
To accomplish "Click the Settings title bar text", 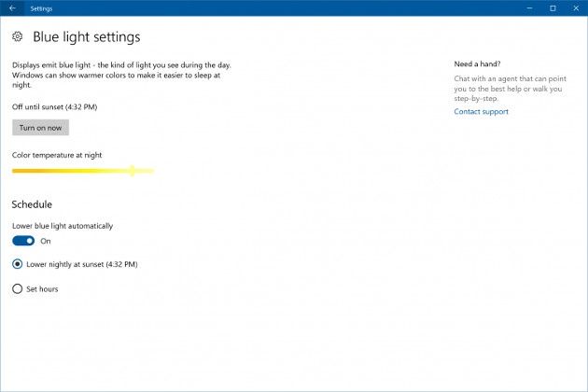I will (41, 8).
